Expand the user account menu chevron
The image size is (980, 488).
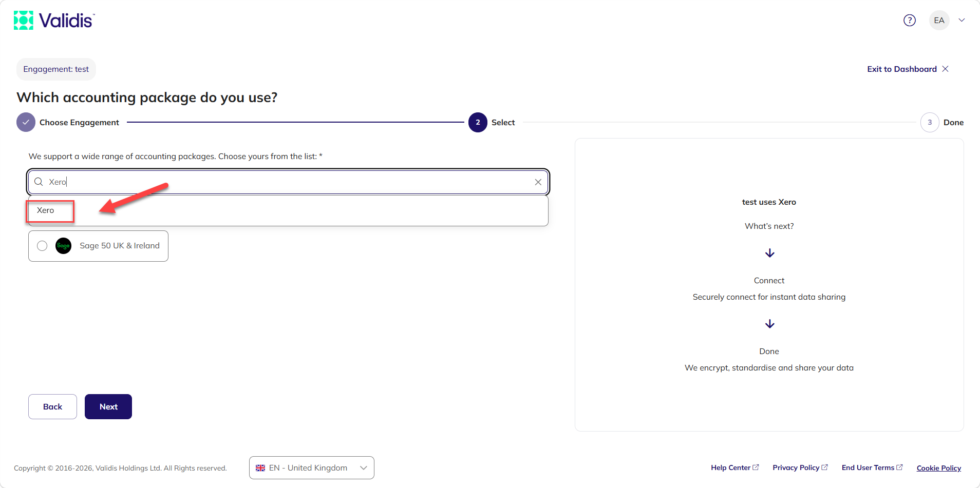point(962,21)
